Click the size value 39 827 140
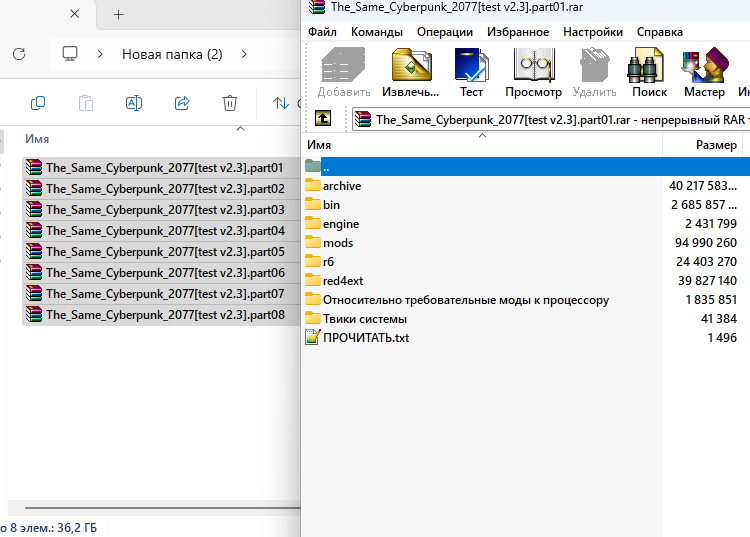The height and width of the screenshot is (537, 750). pos(707,281)
